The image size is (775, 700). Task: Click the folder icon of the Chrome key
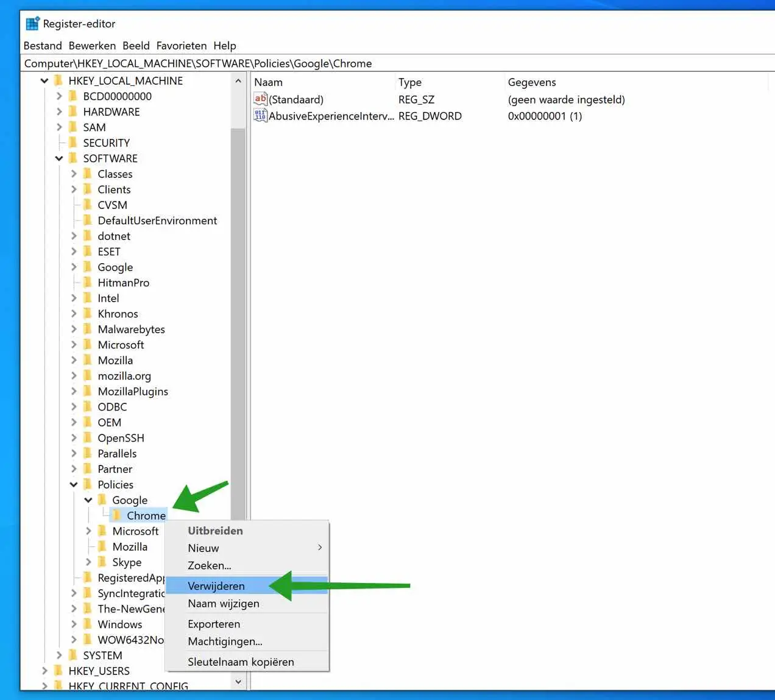click(x=116, y=515)
